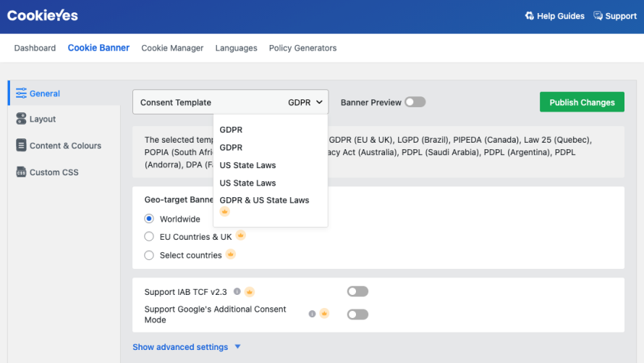Click the Custom CSS icon

[21, 172]
